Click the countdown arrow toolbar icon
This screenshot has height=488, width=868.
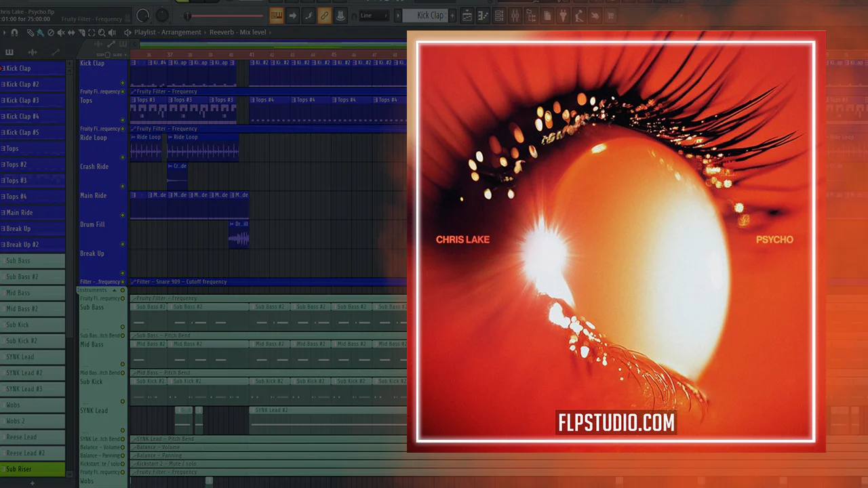(292, 16)
